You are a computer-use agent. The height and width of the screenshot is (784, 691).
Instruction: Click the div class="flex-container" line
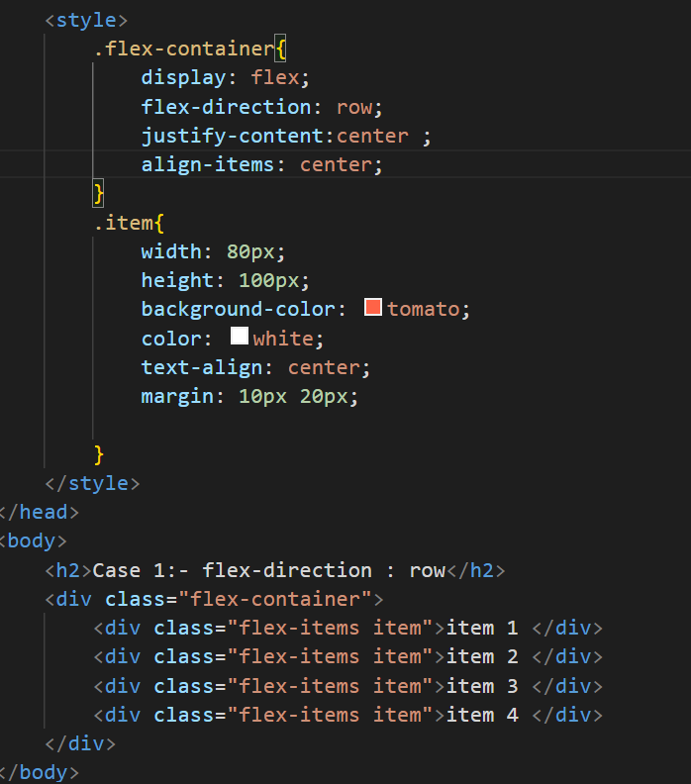214,600
